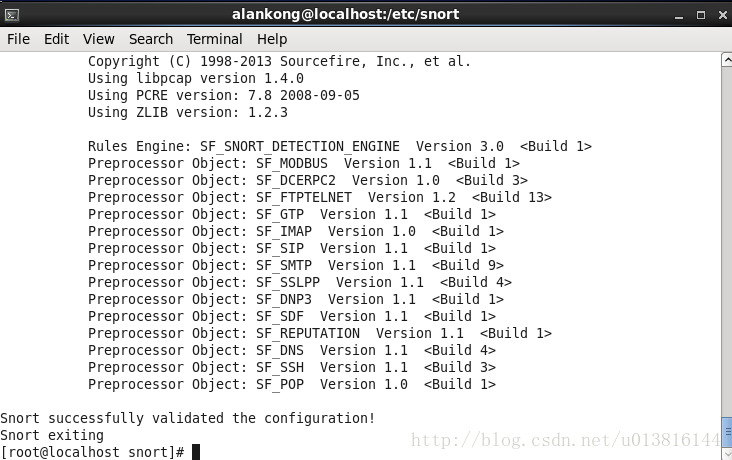Maximize the terminal window
The height and width of the screenshot is (460, 732).
coord(701,15)
